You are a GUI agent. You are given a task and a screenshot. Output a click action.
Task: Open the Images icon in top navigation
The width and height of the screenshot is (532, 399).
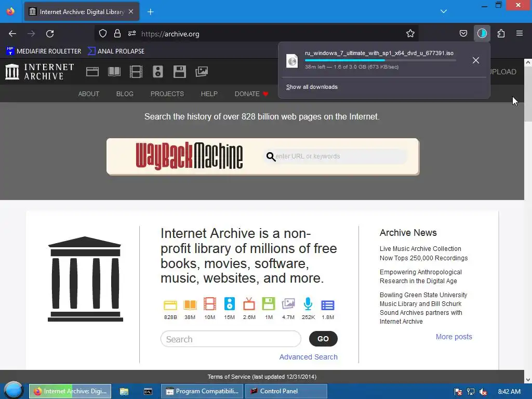coord(202,72)
